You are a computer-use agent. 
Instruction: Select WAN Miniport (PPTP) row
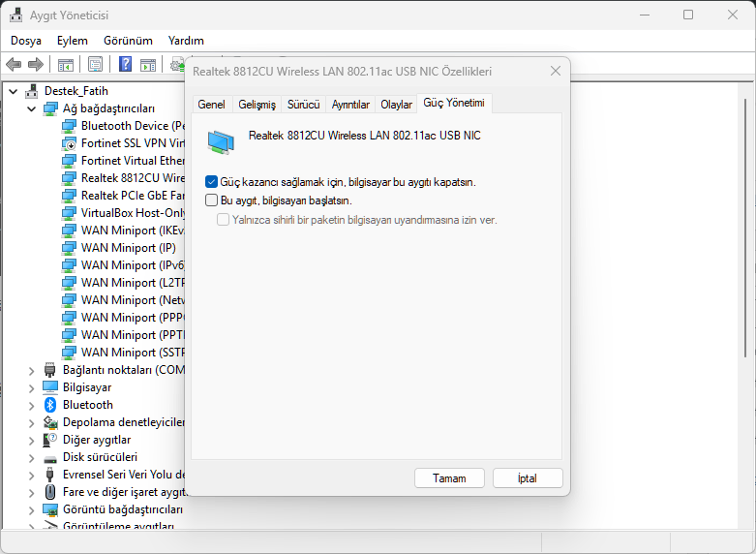pyautogui.click(x=123, y=335)
